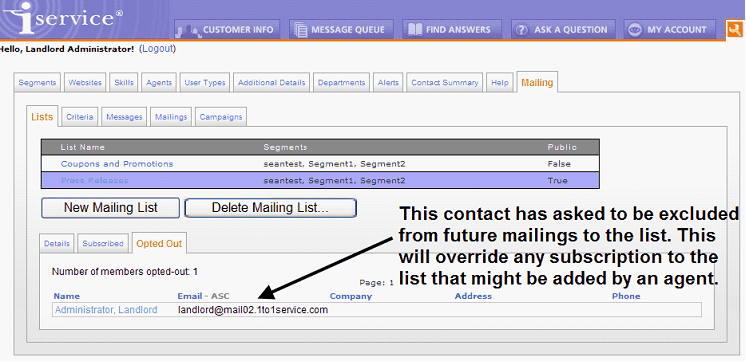The width and height of the screenshot is (746, 362).
Task: Open Find Answers
Action: (x=452, y=29)
